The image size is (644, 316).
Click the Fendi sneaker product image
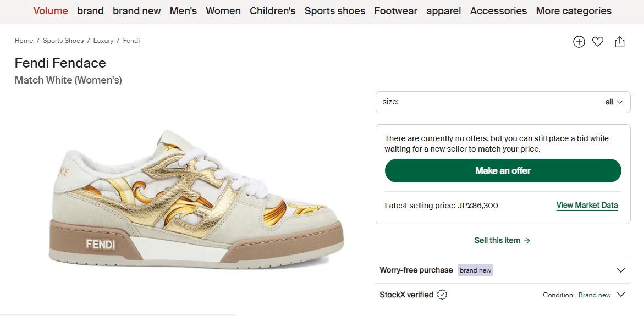pos(196,201)
